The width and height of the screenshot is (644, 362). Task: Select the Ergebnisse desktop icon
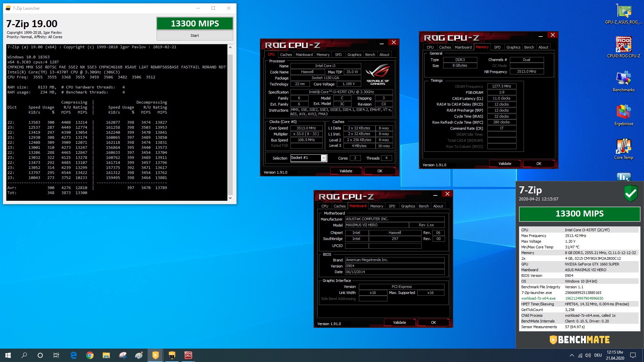[624, 115]
